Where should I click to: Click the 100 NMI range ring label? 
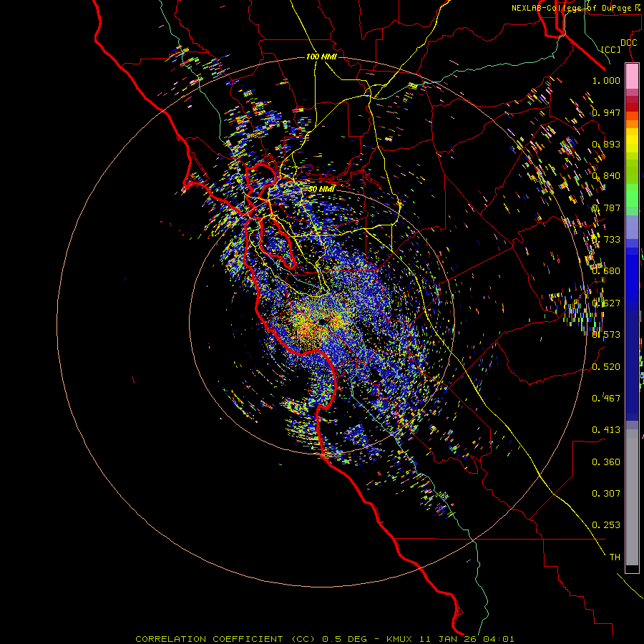click(x=321, y=57)
